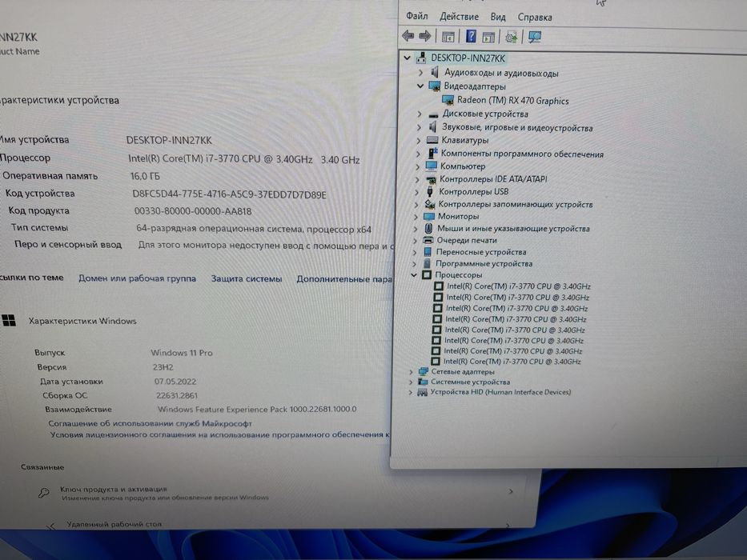Click the product code 00330-80000-00000-AA818
The height and width of the screenshot is (560, 747).
pyautogui.click(x=192, y=211)
